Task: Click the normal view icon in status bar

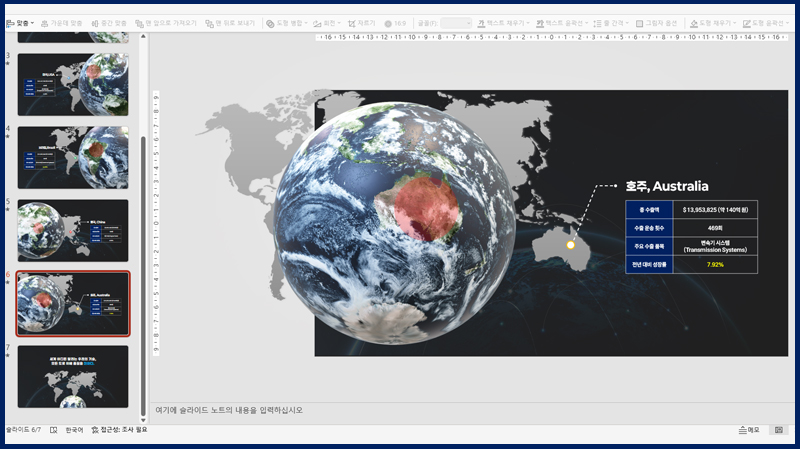Action: pos(779,430)
